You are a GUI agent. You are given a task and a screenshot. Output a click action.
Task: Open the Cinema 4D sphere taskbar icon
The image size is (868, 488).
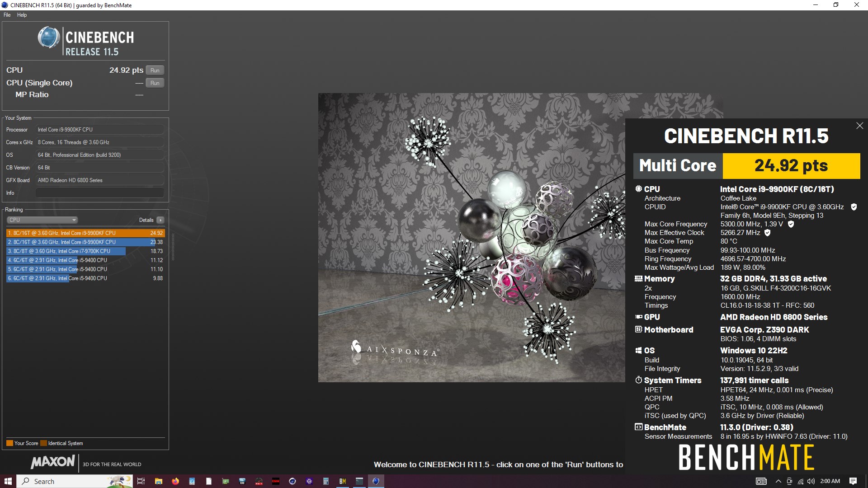292,481
